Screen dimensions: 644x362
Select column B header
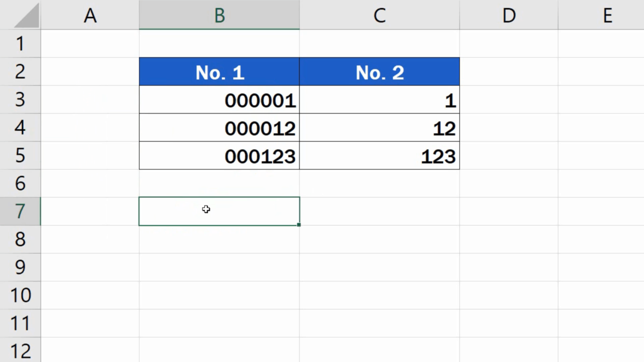pos(219,16)
